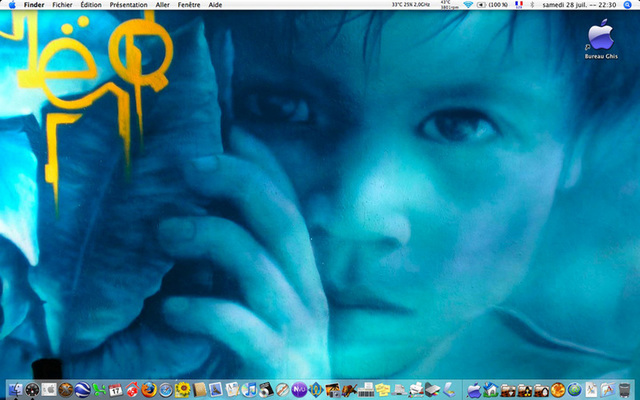Open the Aide menu
This screenshot has width=640, height=400.
coord(215,5)
